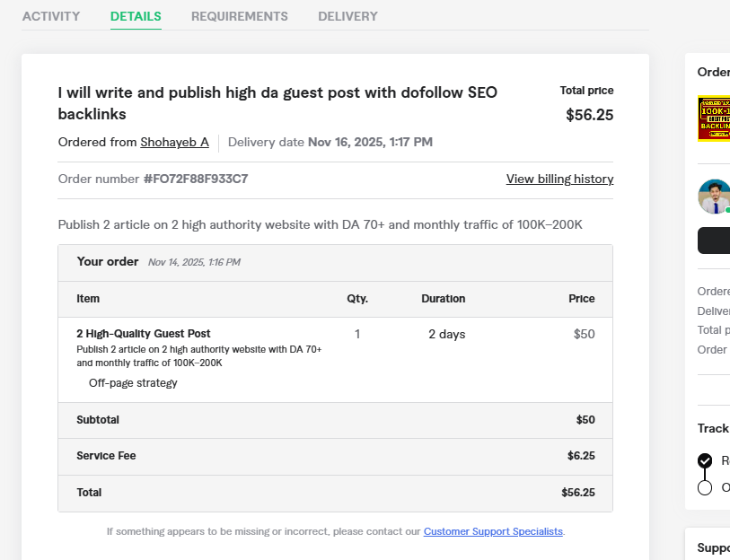Click the dark button below seller avatar
The height and width of the screenshot is (560, 730).
coord(714,241)
